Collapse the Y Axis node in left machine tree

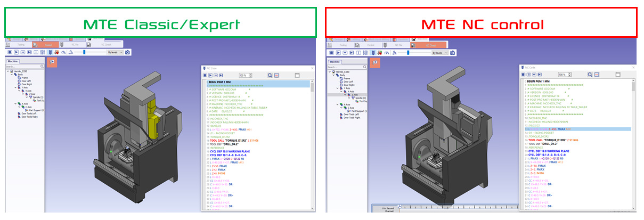(15, 88)
